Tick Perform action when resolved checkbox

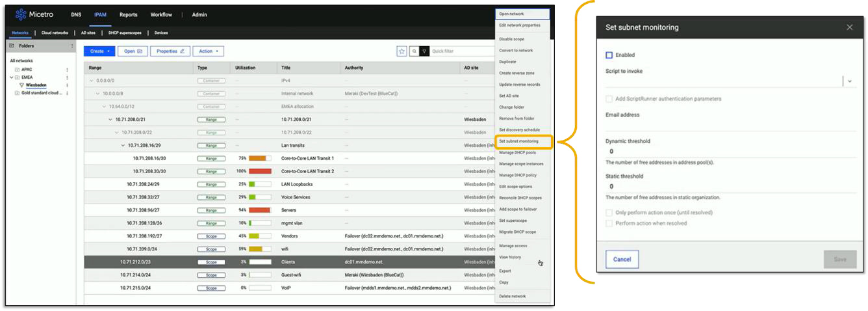pyautogui.click(x=609, y=223)
